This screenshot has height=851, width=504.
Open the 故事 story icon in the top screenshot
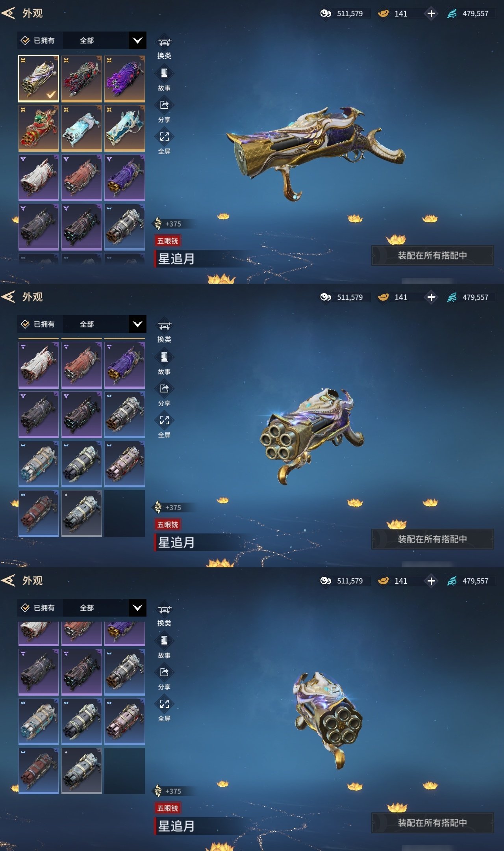[x=164, y=74]
